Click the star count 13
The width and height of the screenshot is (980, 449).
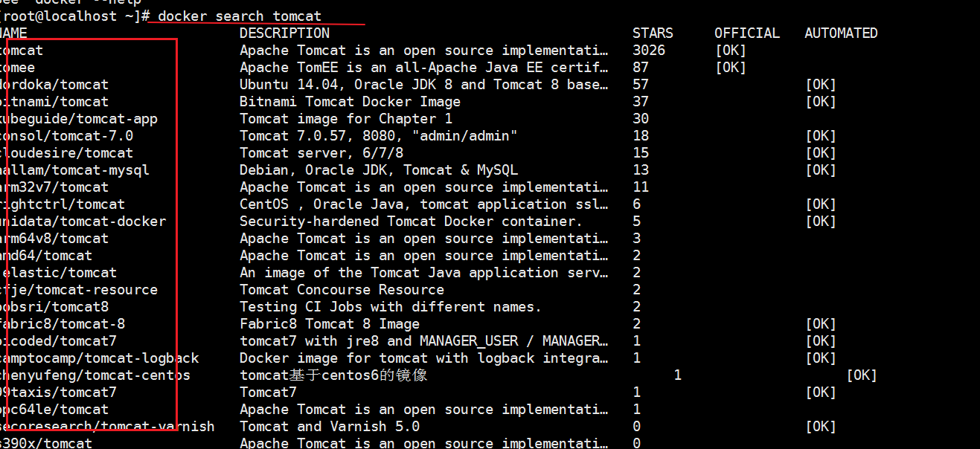pos(641,170)
